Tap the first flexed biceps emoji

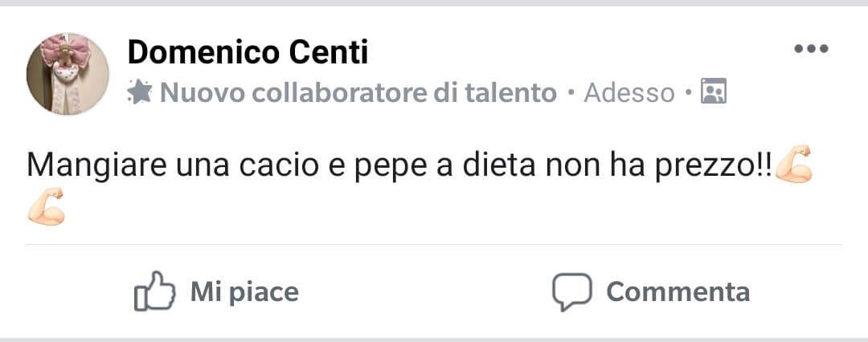[794, 164]
